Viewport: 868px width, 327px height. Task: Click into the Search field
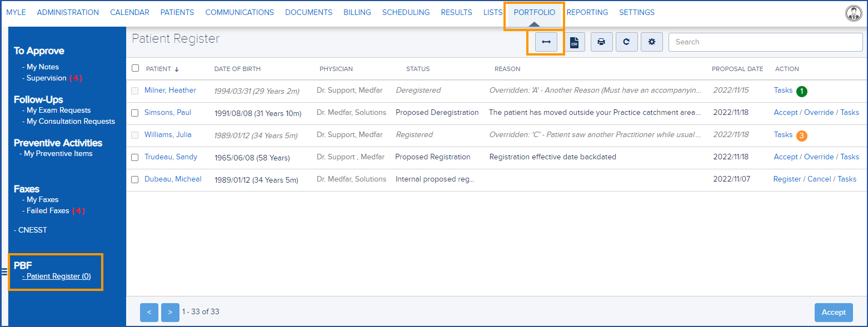[765, 42]
